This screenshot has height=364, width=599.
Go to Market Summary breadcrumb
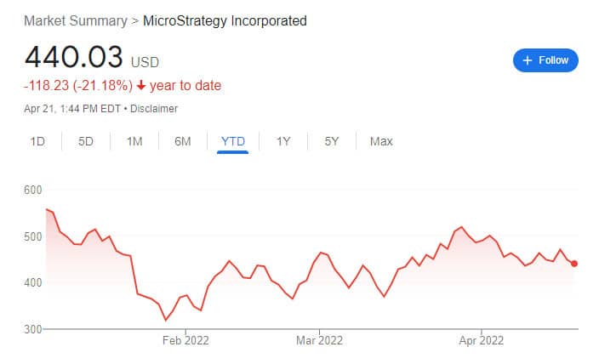point(76,20)
